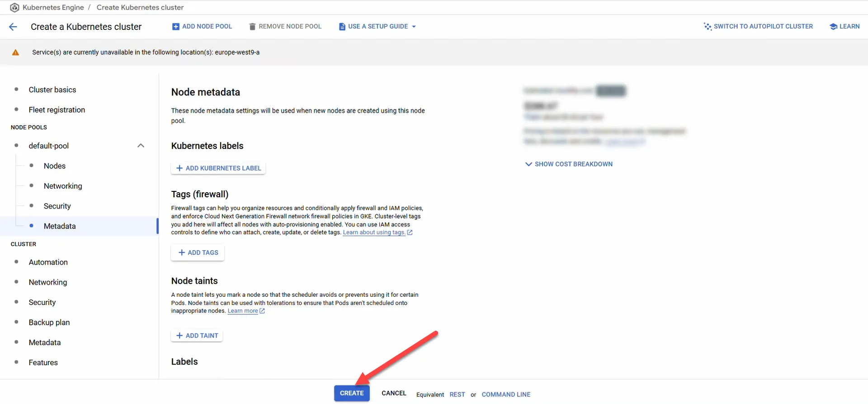The width and height of the screenshot is (868, 404).
Task: Open cluster Features section
Action: pyautogui.click(x=43, y=362)
